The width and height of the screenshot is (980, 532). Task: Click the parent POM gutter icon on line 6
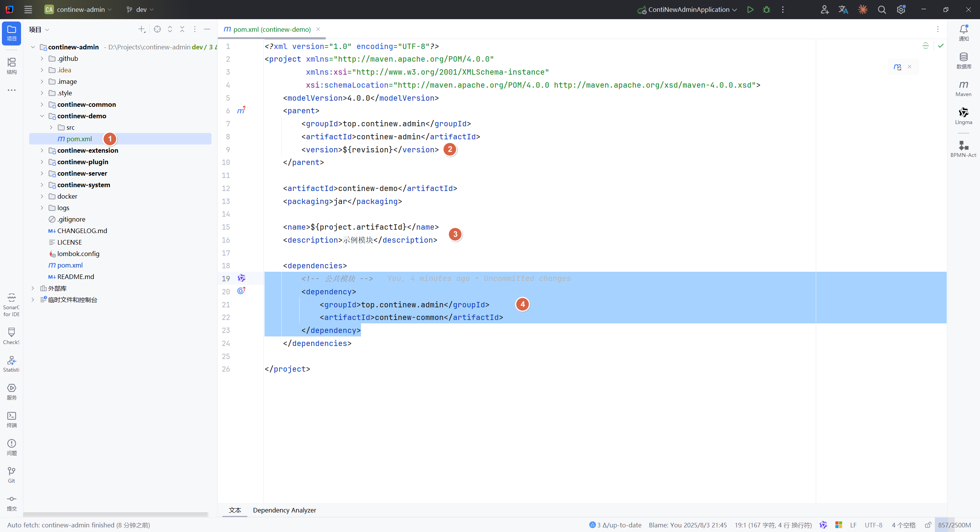[241, 110]
